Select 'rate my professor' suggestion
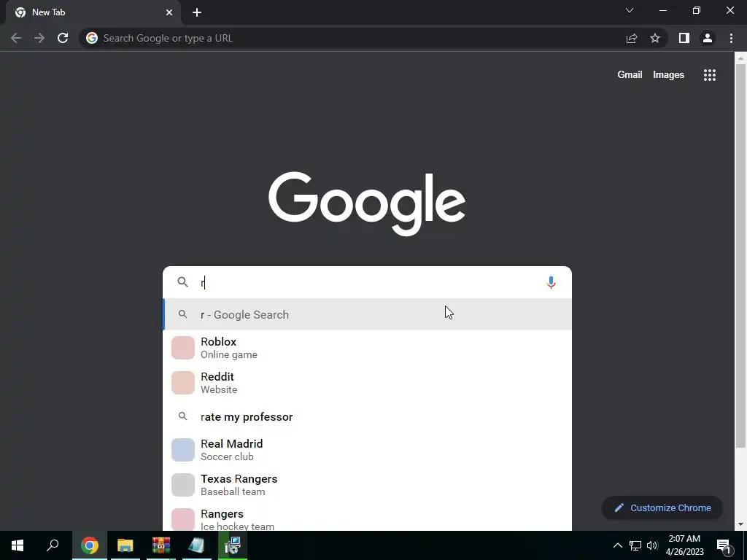Screen dimensions: 747x560 (x=368, y=416)
